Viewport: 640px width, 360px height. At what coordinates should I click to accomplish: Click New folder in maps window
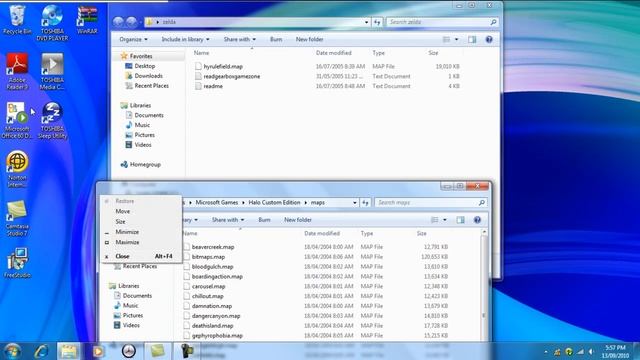298,220
